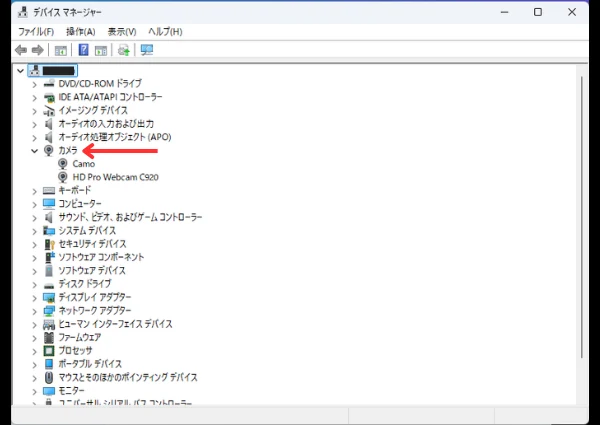Click the action pane toolbar icon
This screenshot has height=425, width=600.
pos(101,50)
